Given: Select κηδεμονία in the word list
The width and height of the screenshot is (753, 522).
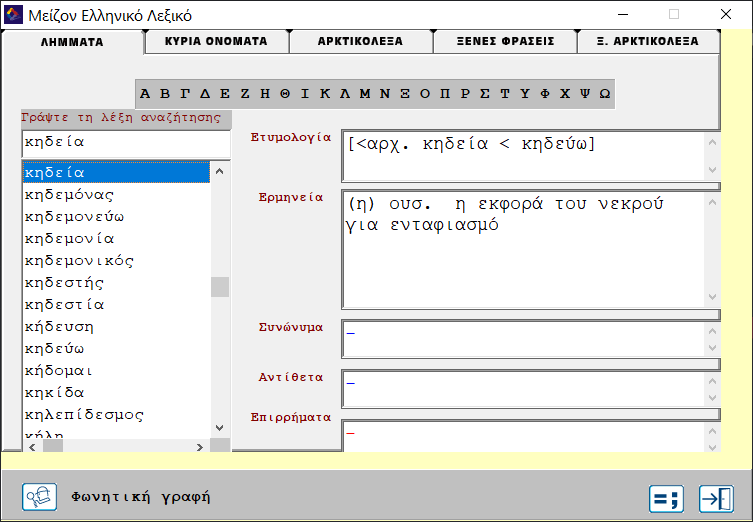Looking at the screenshot, I should pos(116,239).
